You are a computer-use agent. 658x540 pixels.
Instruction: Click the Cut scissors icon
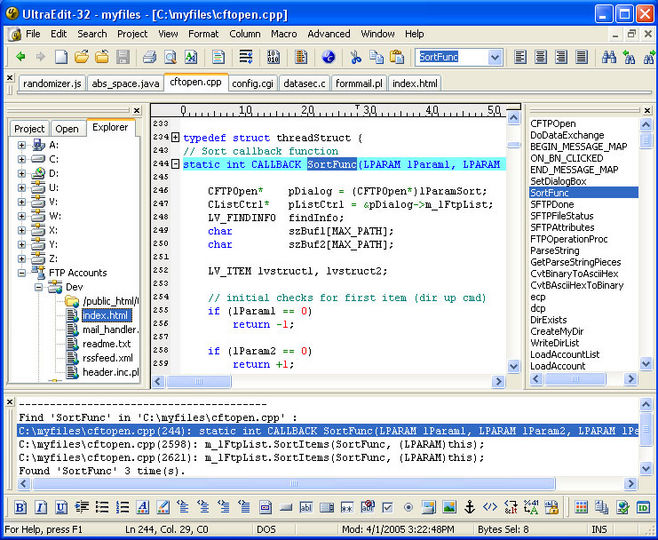[x=356, y=57]
